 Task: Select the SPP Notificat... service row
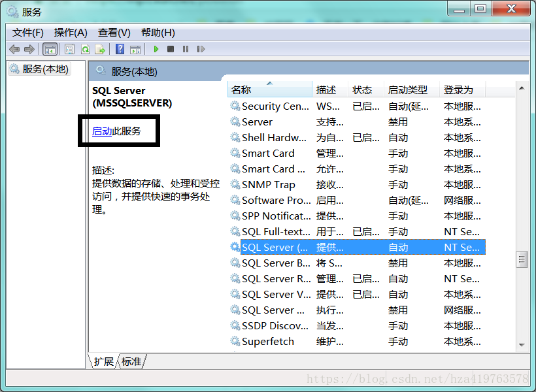coord(356,216)
